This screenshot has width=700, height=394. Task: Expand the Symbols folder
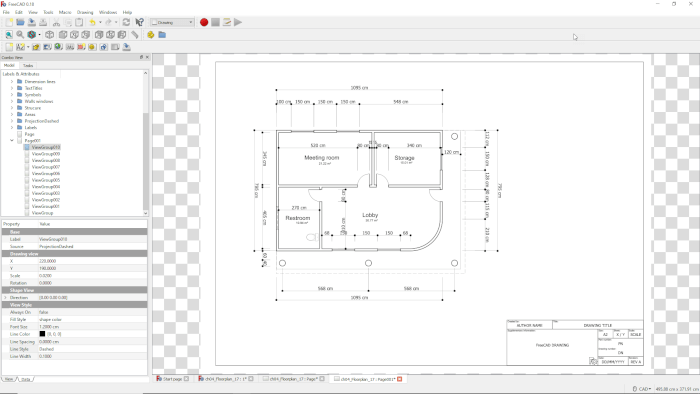[12, 95]
